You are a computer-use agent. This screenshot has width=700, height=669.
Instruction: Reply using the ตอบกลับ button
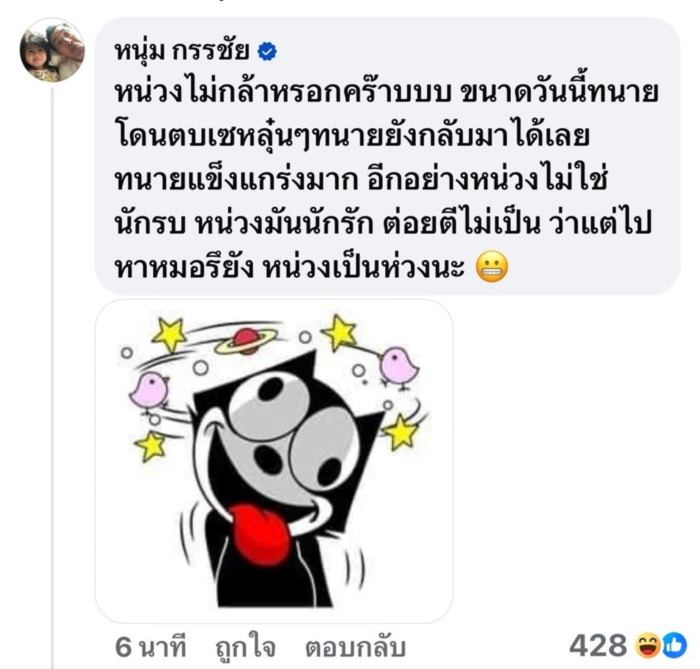click(355, 647)
